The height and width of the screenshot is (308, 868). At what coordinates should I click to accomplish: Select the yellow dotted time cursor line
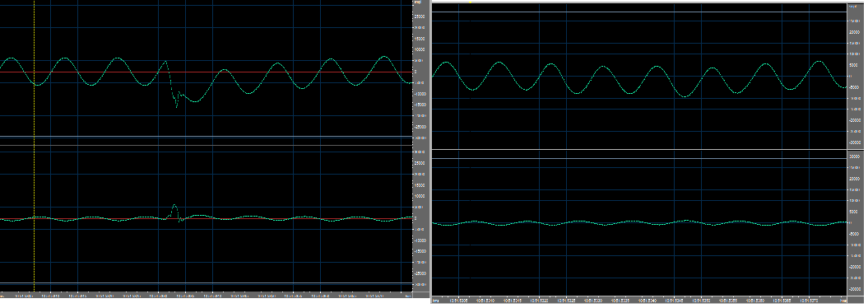click(35, 146)
